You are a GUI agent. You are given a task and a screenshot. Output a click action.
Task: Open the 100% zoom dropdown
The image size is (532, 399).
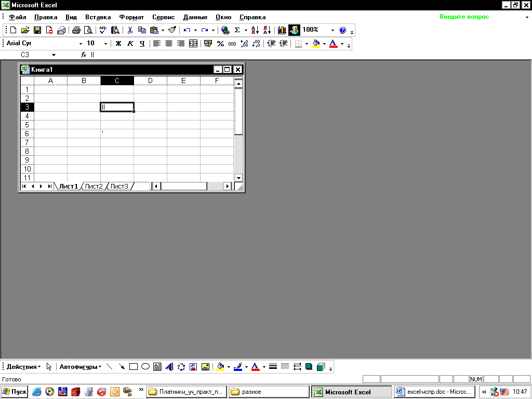click(332, 30)
